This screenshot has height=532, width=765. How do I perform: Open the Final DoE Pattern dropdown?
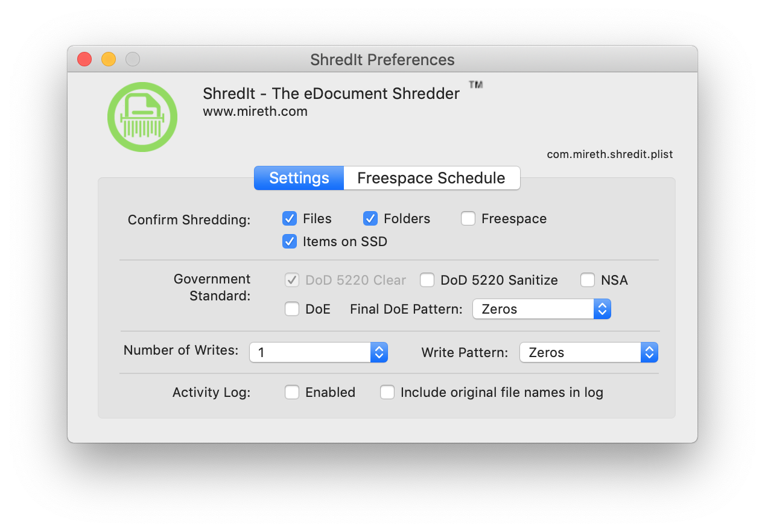click(x=541, y=309)
